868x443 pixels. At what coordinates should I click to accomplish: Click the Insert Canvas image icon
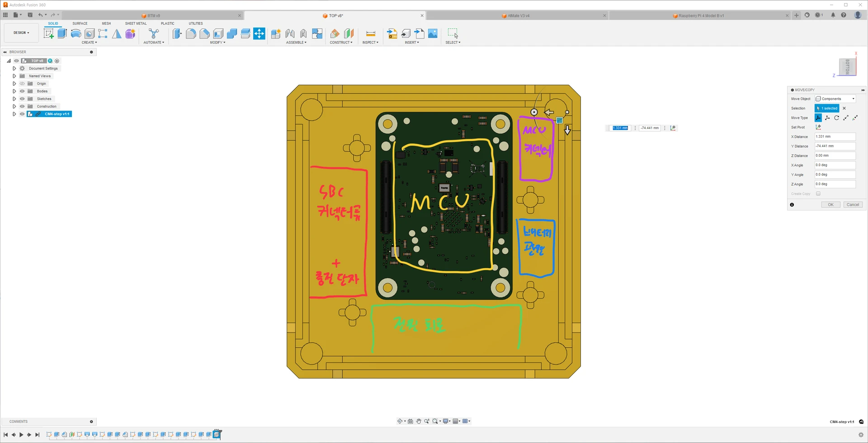click(x=433, y=33)
